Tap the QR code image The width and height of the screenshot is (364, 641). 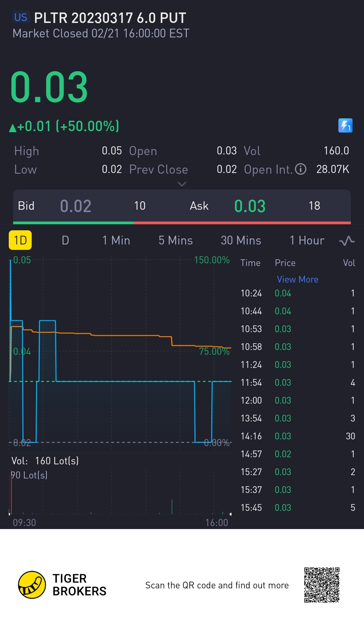pyautogui.click(x=322, y=585)
